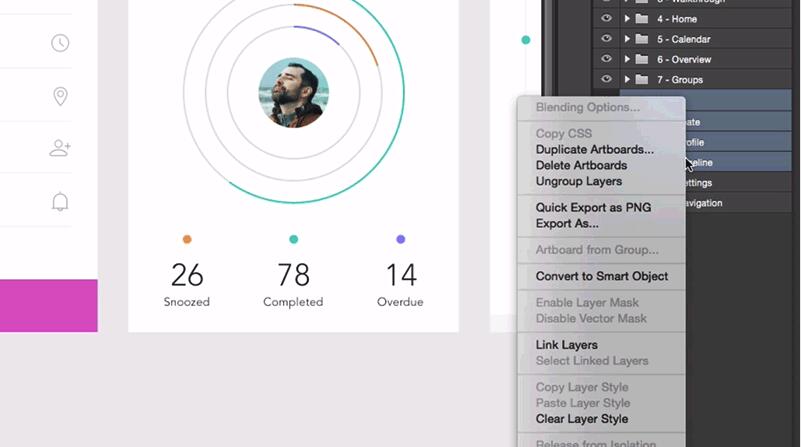The height and width of the screenshot is (447, 801).
Task: Click the Overdue count 14
Action: pyautogui.click(x=402, y=275)
